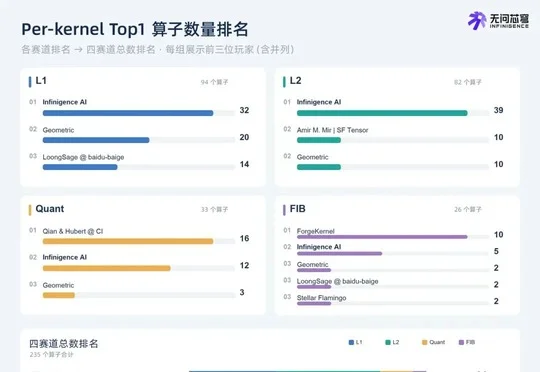
Task: Click the 26 个算子 count in FIB card
Action: pos(468,209)
